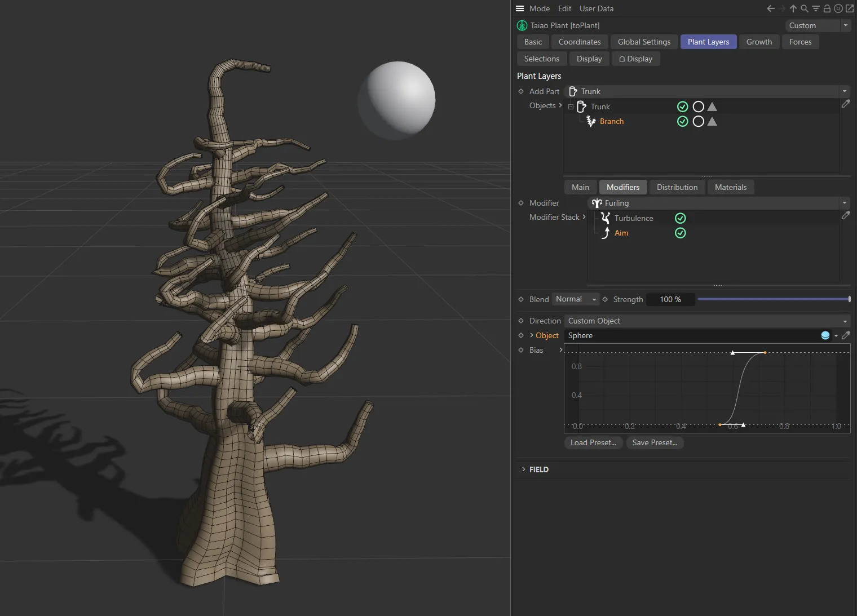Open the Distribution tab

677,187
